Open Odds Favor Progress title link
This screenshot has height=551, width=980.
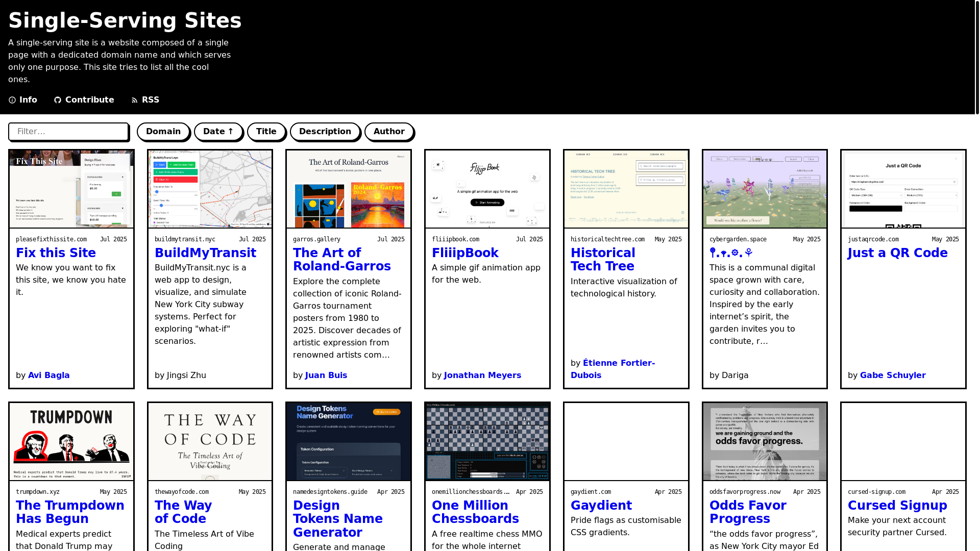tap(748, 512)
